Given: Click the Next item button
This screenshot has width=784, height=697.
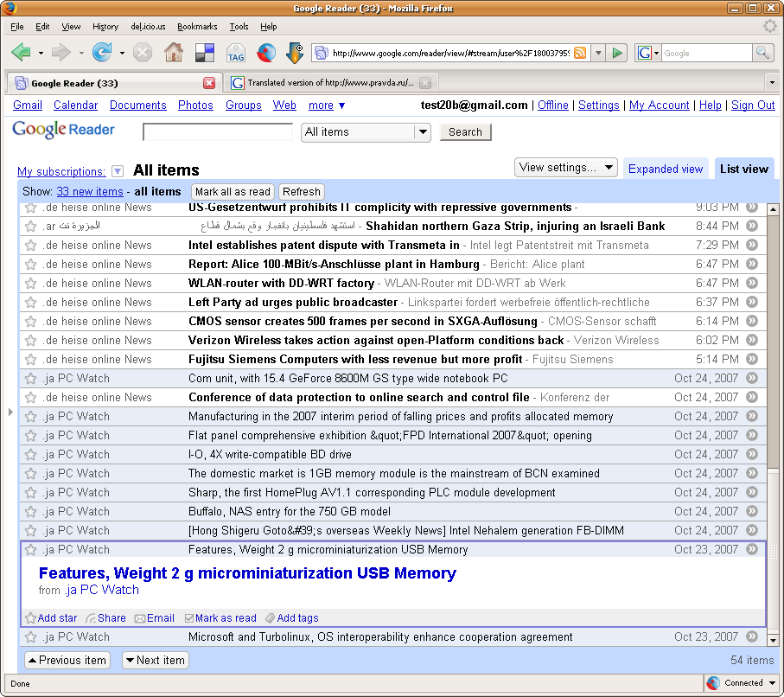Looking at the screenshot, I should tap(155, 660).
